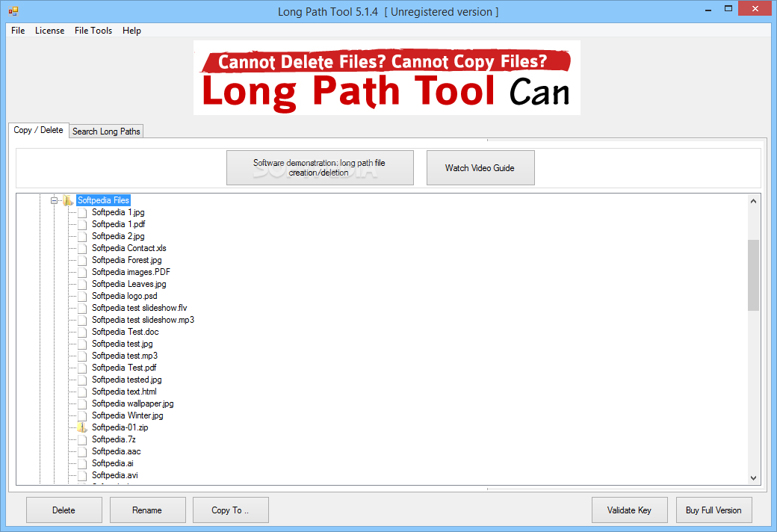Click the Long Path Tool banner image
This screenshot has height=532, width=777.
click(x=386, y=78)
